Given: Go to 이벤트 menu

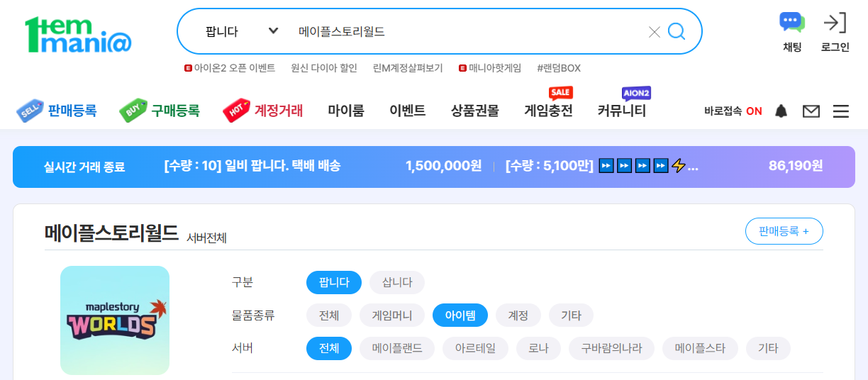Looking at the screenshot, I should point(407,111).
